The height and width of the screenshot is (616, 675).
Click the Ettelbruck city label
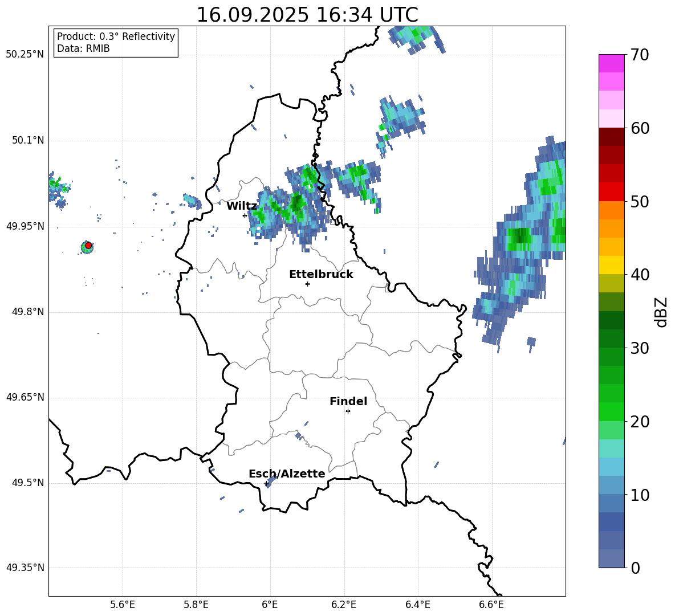click(x=321, y=275)
